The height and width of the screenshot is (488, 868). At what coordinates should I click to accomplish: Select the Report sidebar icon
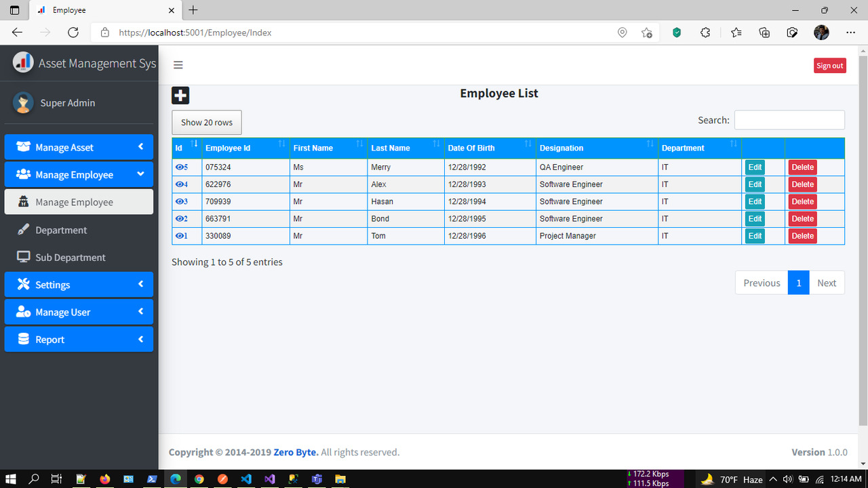coord(23,339)
